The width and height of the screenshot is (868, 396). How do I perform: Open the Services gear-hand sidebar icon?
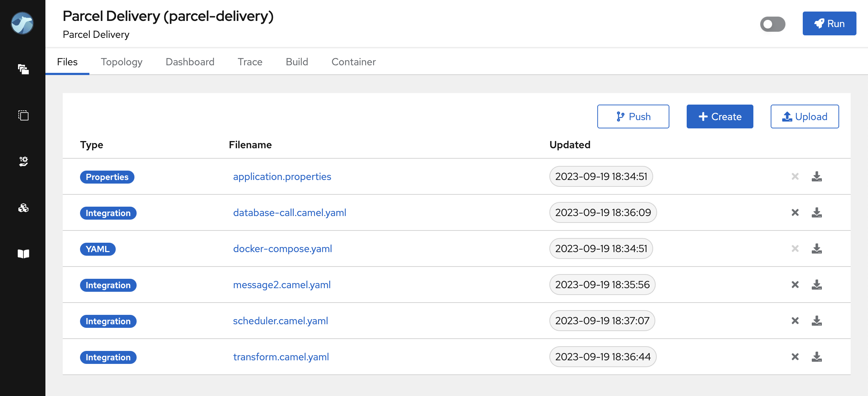23,161
